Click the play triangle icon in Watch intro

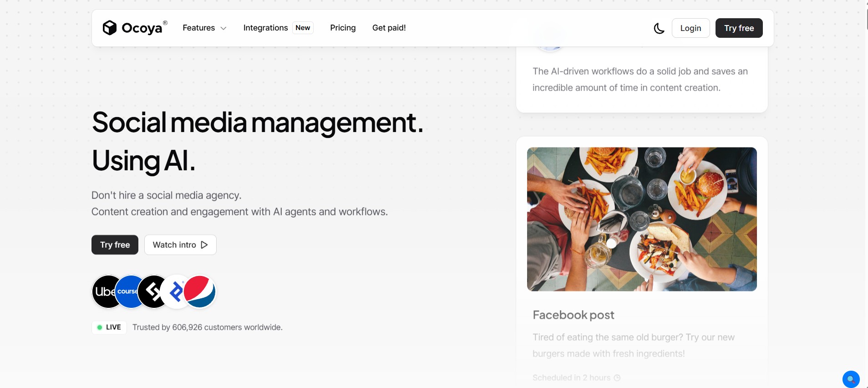(x=204, y=245)
